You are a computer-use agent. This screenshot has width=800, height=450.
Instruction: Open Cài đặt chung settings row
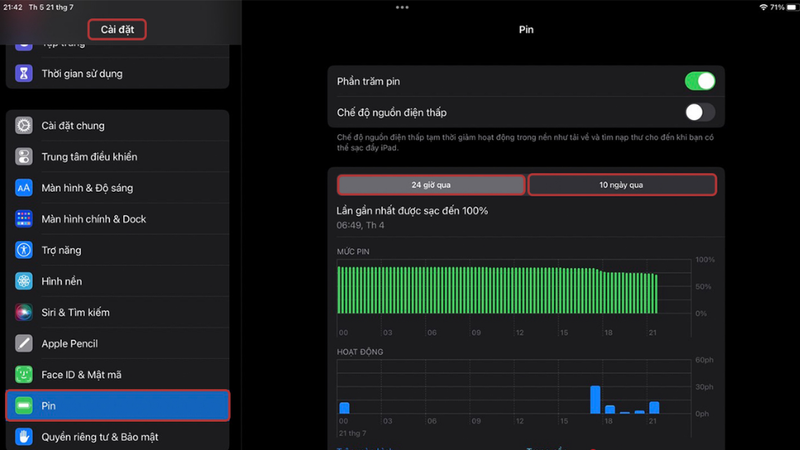pyautogui.click(x=117, y=126)
